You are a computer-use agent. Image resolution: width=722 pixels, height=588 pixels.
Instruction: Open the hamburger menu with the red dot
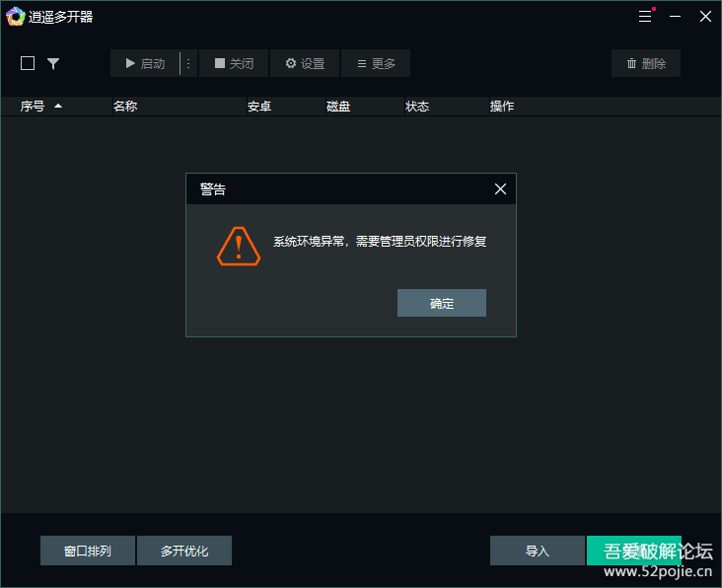point(646,16)
